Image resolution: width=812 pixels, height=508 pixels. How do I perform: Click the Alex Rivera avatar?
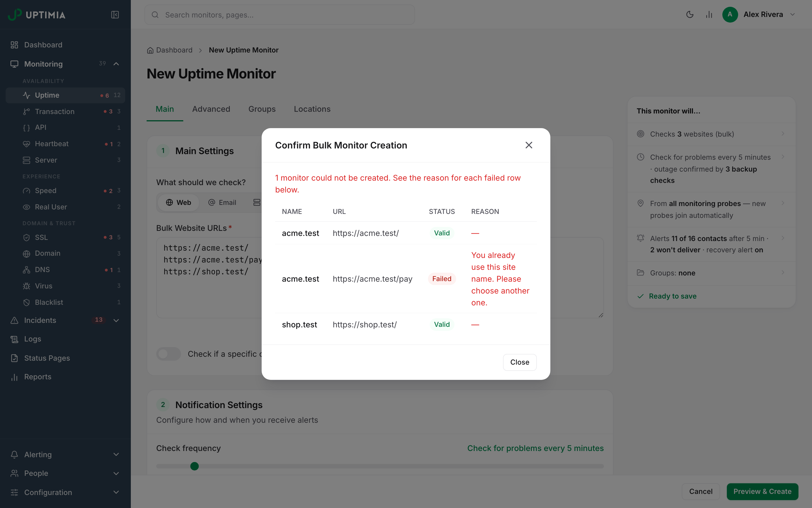pyautogui.click(x=730, y=14)
